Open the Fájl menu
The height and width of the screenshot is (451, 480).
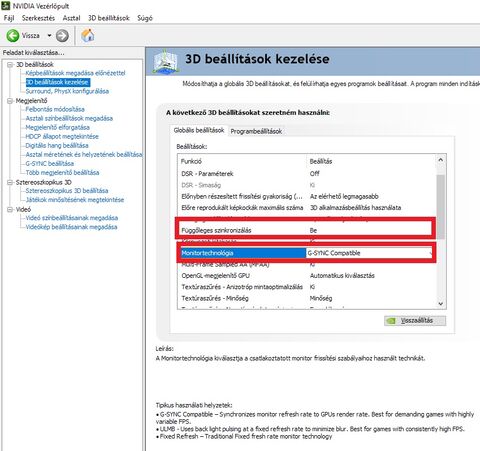[x=9, y=18]
